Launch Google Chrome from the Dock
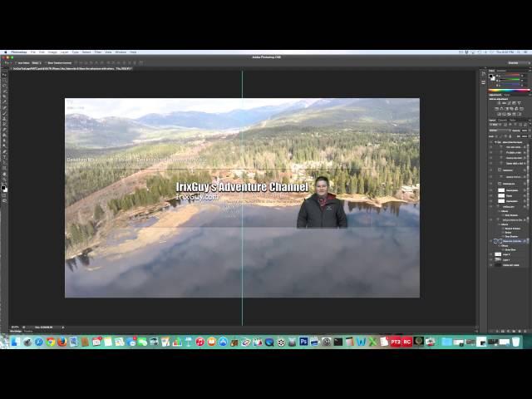Screen dimensions: 532x399 [51, 342]
